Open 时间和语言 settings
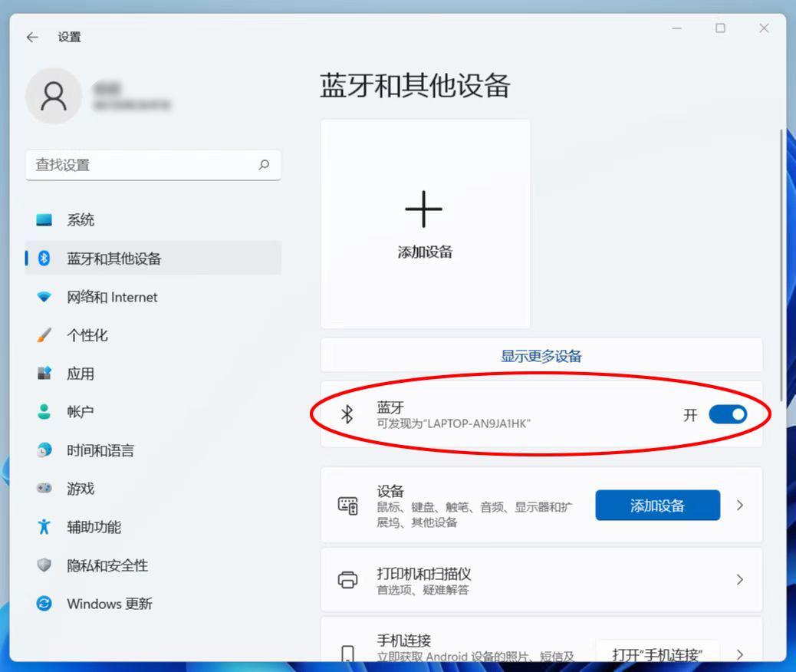This screenshot has width=796, height=672. tap(153, 450)
